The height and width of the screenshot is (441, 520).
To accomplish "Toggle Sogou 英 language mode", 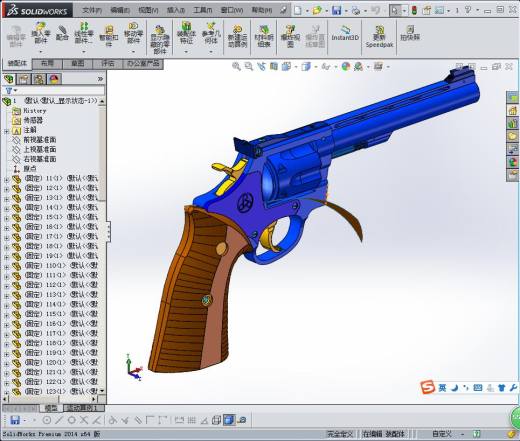I will pyautogui.click(x=442, y=388).
